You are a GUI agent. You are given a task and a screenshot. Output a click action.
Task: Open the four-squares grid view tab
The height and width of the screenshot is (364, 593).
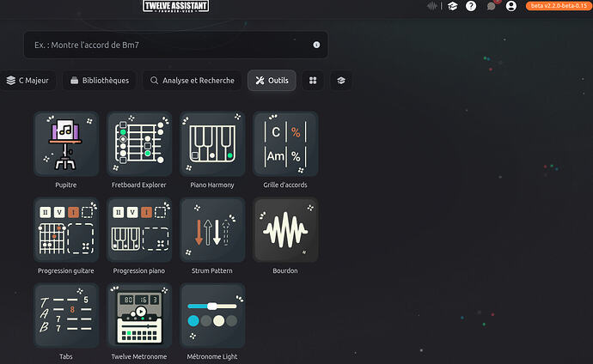click(313, 81)
